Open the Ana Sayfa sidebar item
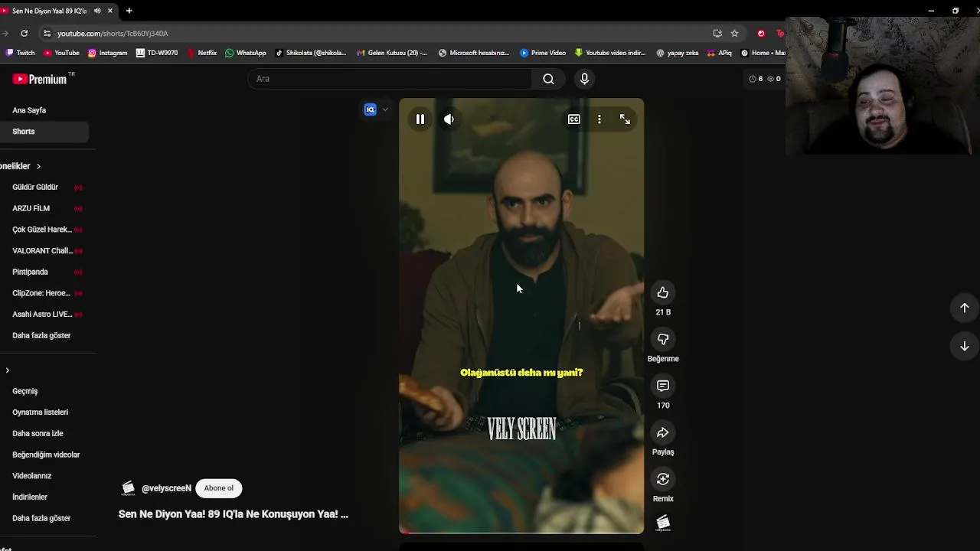The image size is (980, 551). (x=29, y=110)
